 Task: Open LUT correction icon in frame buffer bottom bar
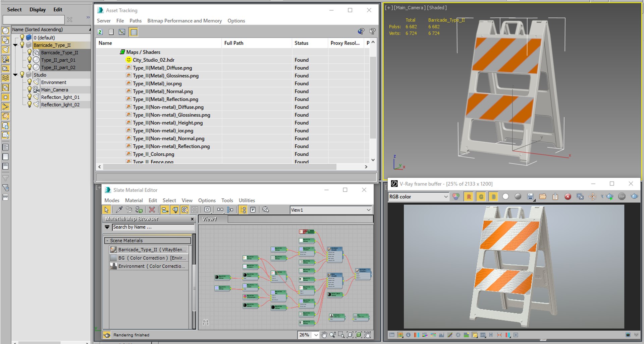[x=483, y=335]
